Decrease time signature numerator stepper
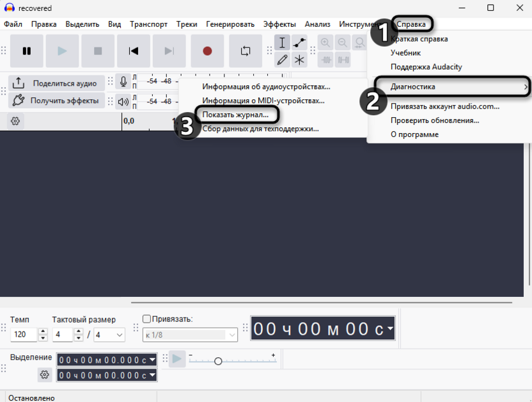 tap(79, 338)
